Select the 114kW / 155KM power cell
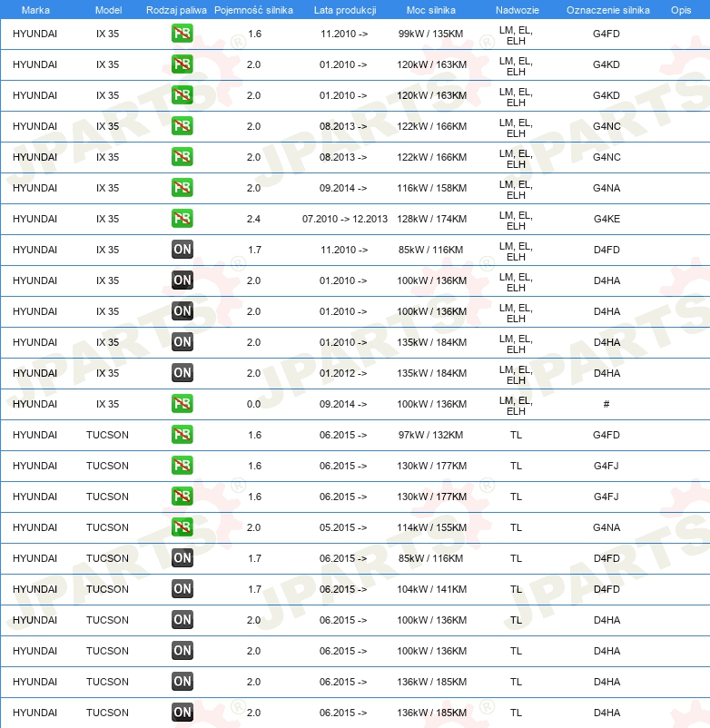Screen dimensions: 710x728 [431, 527]
